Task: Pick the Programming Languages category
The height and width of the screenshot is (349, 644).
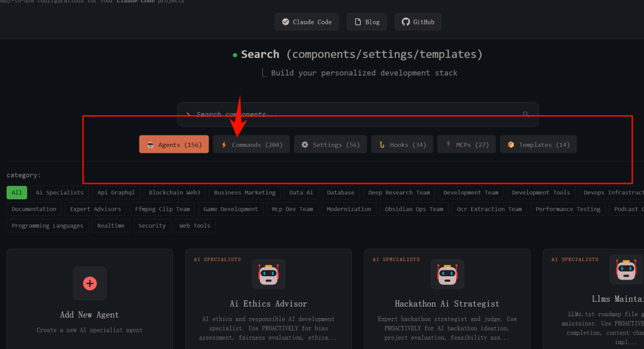Action: pyautogui.click(x=48, y=226)
